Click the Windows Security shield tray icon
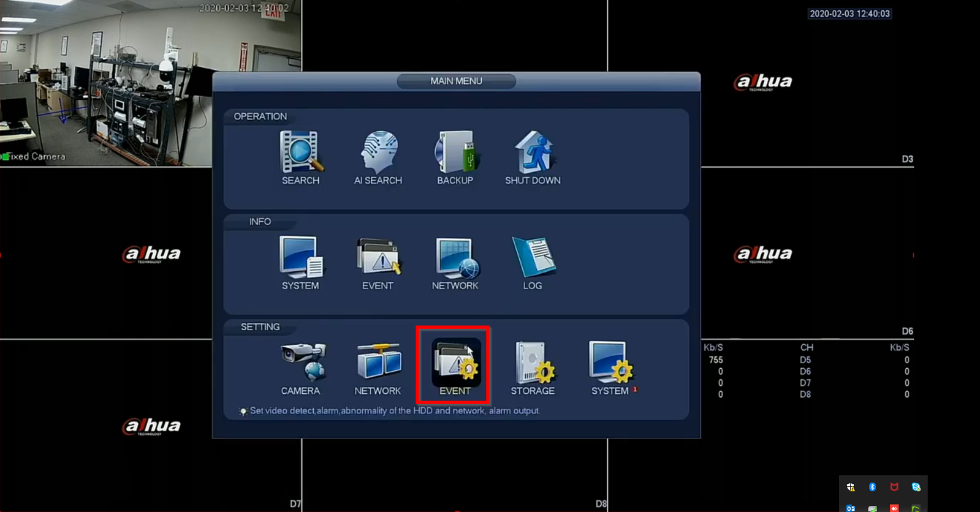 click(x=851, y=488)
